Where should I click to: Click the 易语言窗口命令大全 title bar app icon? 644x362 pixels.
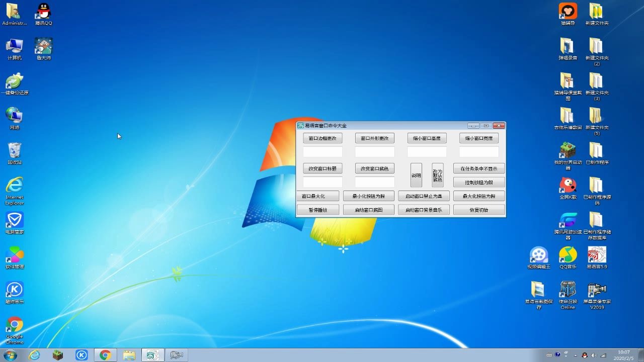pyautogui.click(x=300, y=126)
